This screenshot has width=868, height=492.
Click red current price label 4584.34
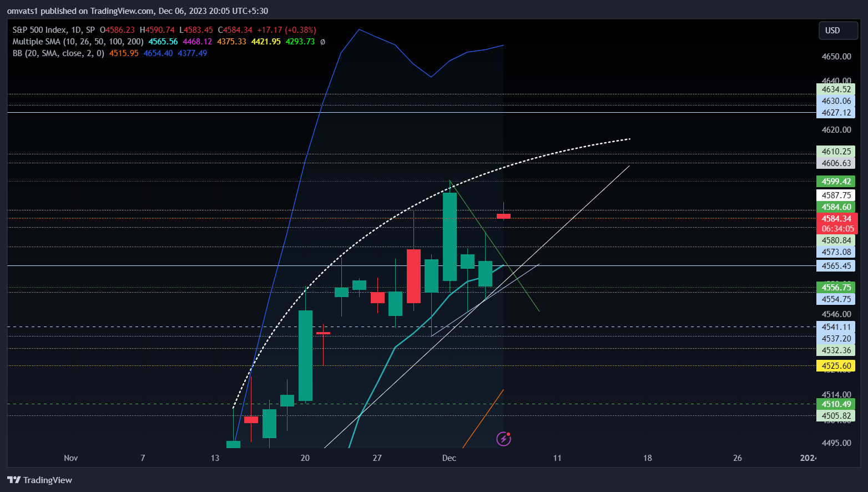click(837, 219)
